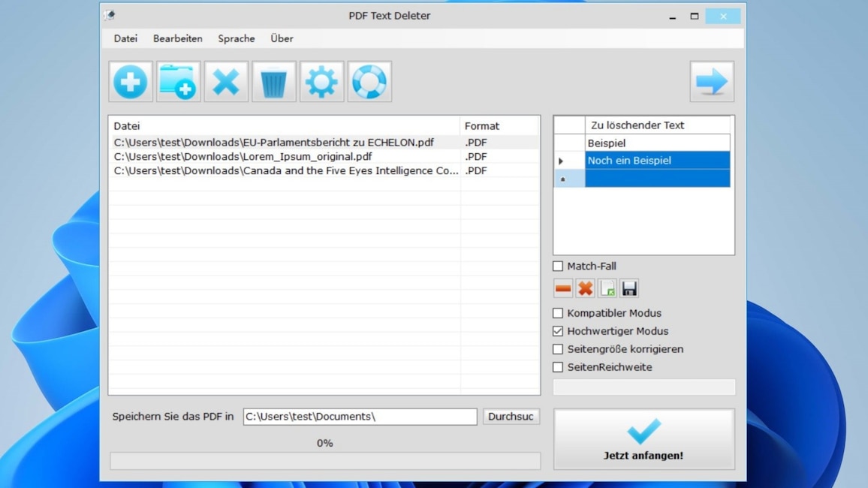Open the Sprache menu
This screenshot has width=868, height=488.
point(236,38)
